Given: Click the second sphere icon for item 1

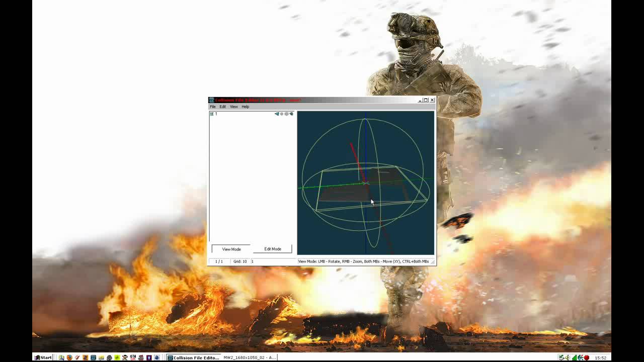Looking at the screenshot, I should point(286,114).
